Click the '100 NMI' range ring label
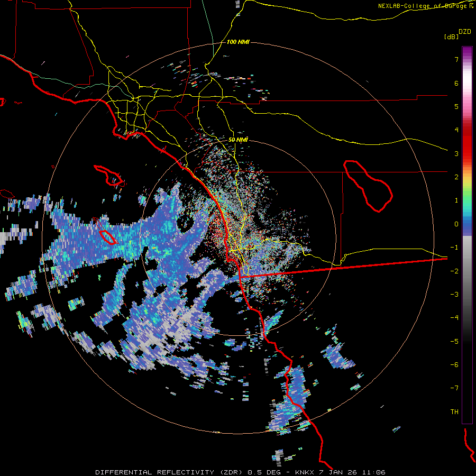The height and width of the screenshot is (476, 476). (238, 42)
